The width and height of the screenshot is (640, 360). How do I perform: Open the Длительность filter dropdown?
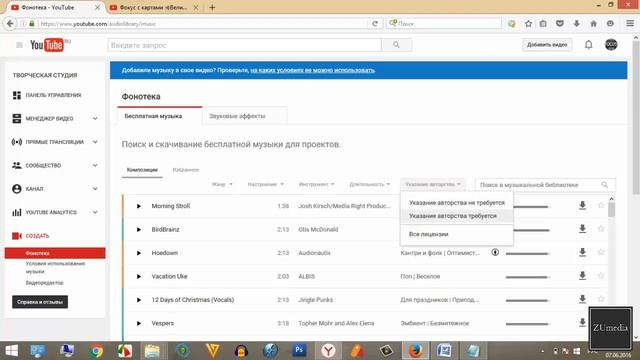[x=369, y=184]
